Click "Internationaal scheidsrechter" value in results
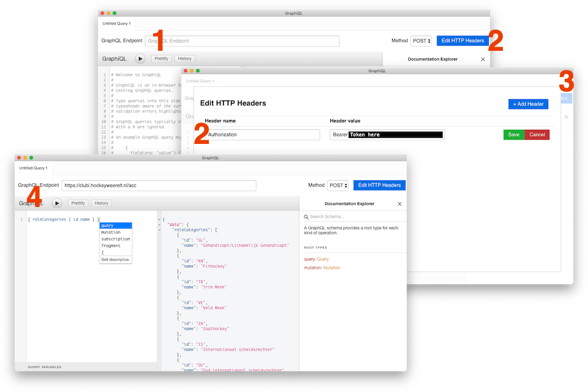Image resolution: width=588 pixels, height=392 pixels. pos(238,350)
